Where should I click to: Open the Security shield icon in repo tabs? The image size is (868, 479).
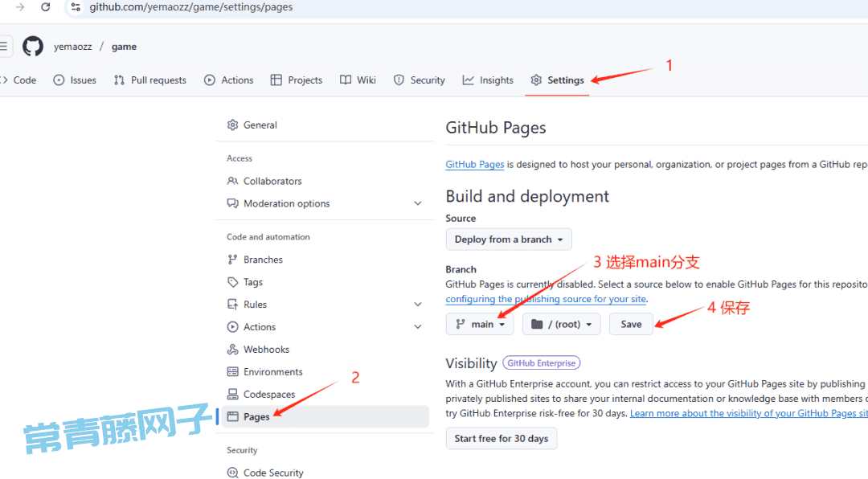(399, 80)
